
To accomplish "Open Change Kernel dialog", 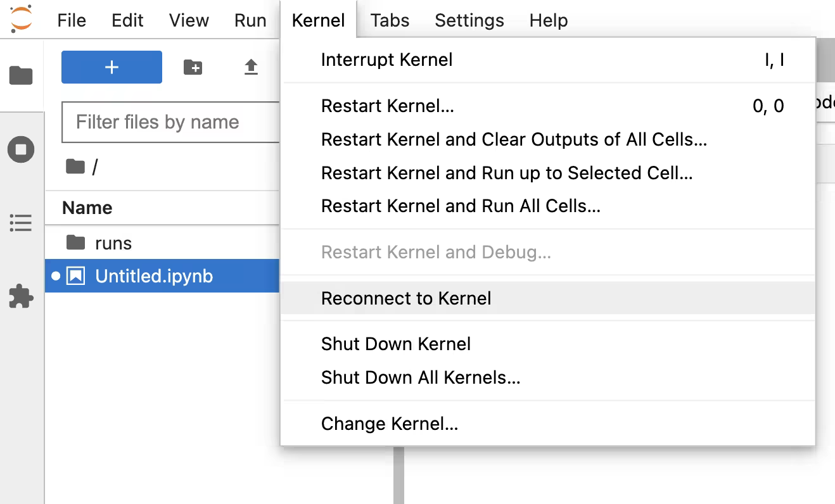I will [389, 423].
